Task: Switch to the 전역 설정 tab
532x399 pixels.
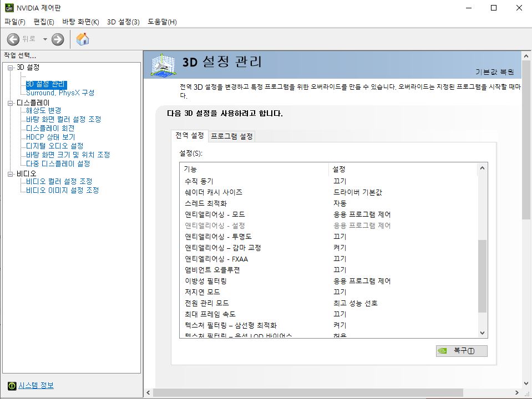Action: (x=189, y=136)
